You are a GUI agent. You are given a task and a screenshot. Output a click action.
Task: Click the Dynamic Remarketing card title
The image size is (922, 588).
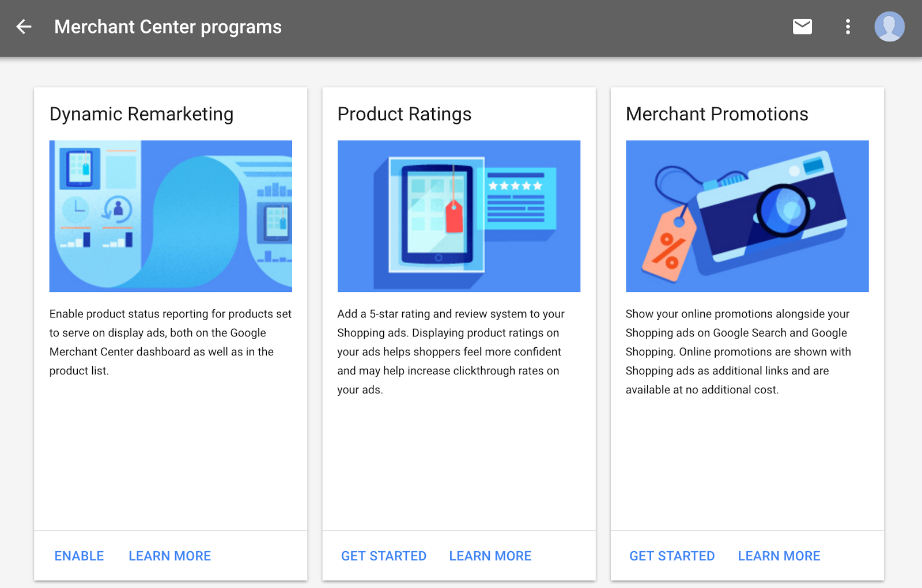point(141,113)
